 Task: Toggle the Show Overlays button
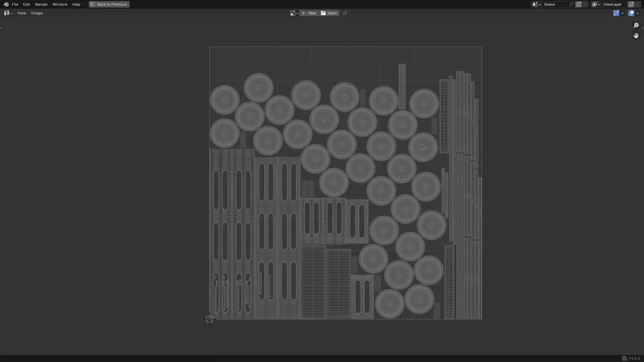pyautogui.click(x=631, y=13)
